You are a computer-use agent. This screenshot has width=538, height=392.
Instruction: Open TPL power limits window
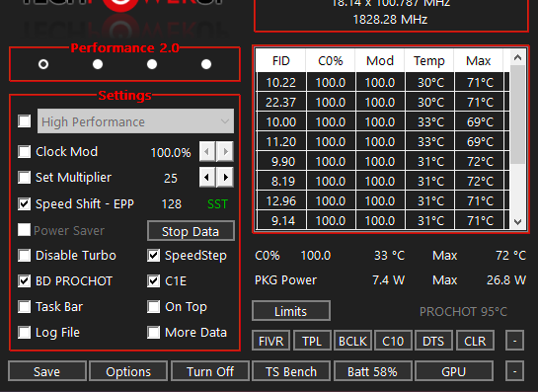(312, 341)
